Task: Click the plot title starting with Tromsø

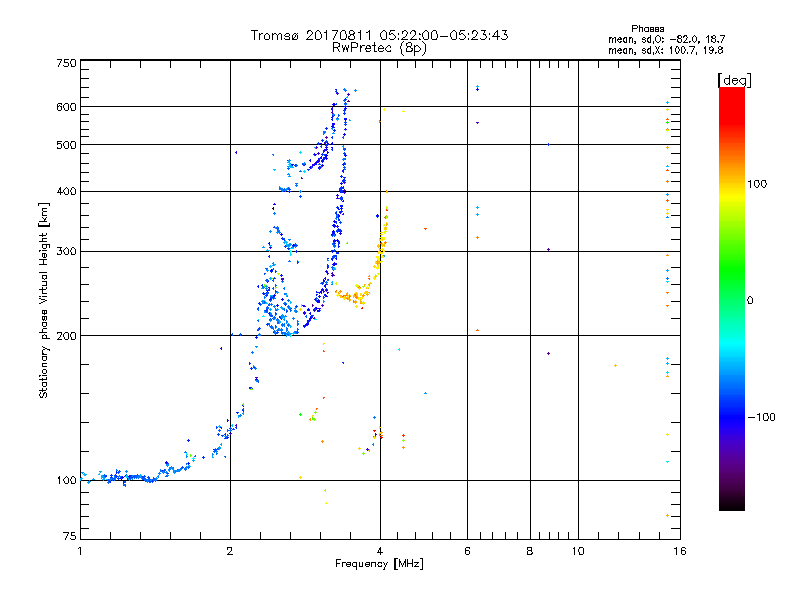Action: tap(379, 35)
